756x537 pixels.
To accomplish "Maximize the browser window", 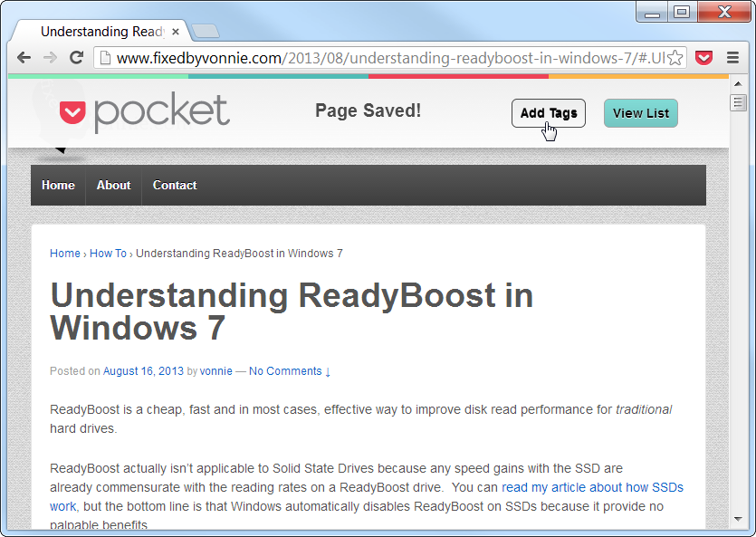I will 682,12.
